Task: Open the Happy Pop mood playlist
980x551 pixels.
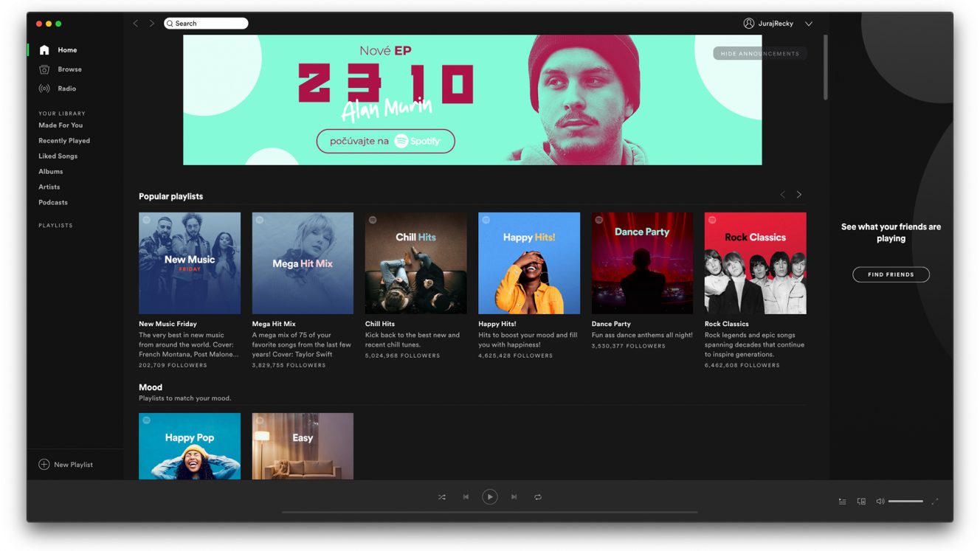Action: click(x=190, y=446)
